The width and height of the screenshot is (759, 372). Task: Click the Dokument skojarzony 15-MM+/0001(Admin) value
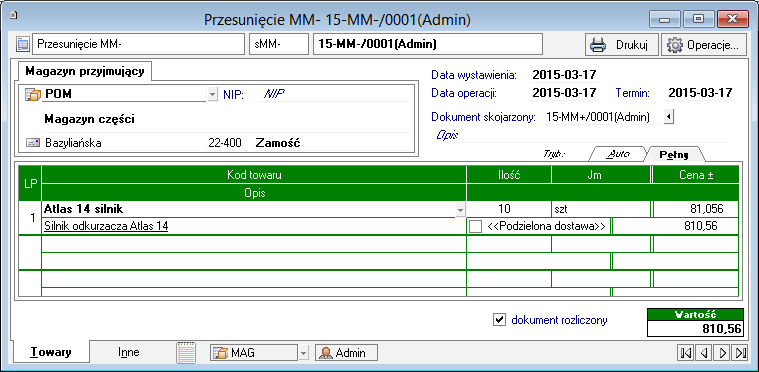click(597, 117)
